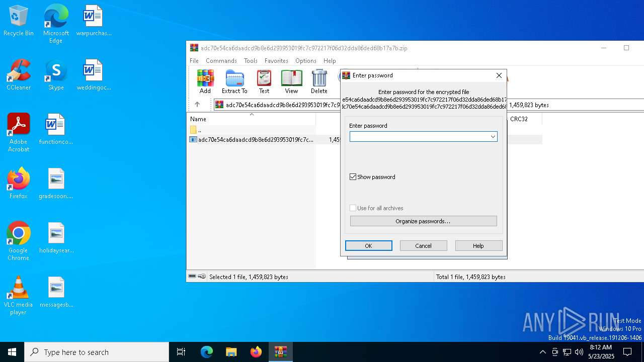This screenshot has height=362, width=644.
Task: Select the warpurchas... Word document icon
Action: click(94, 21)
